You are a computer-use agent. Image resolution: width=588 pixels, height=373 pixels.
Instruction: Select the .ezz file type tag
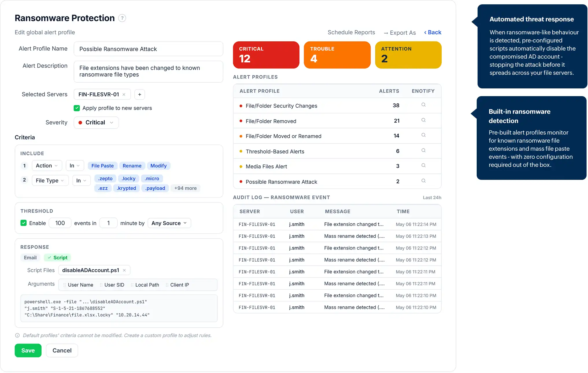coord(103,188)
